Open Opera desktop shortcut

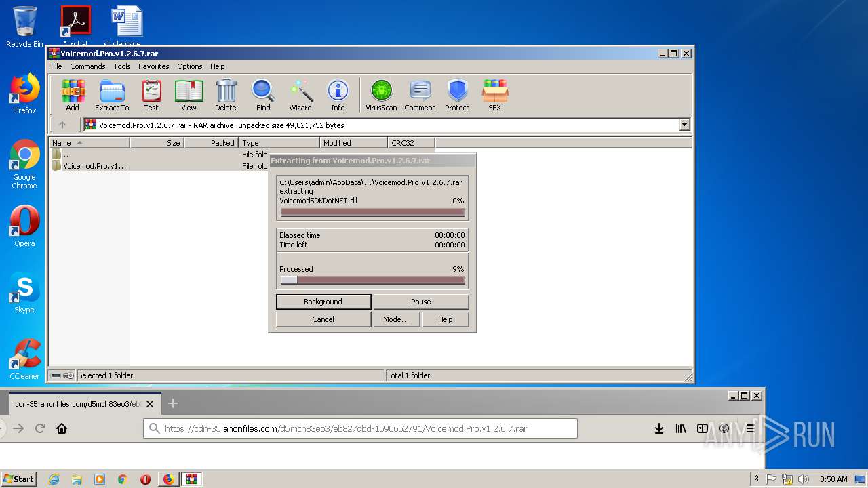click(x=24, y=226)
